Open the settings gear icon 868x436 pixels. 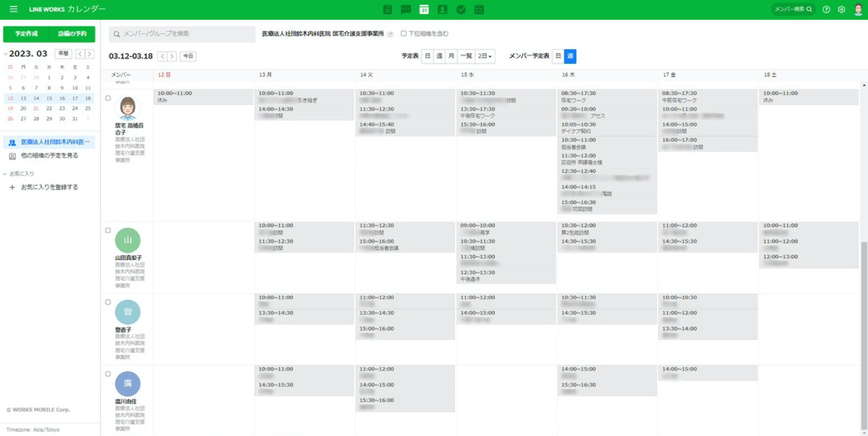[x=841, y=10]
